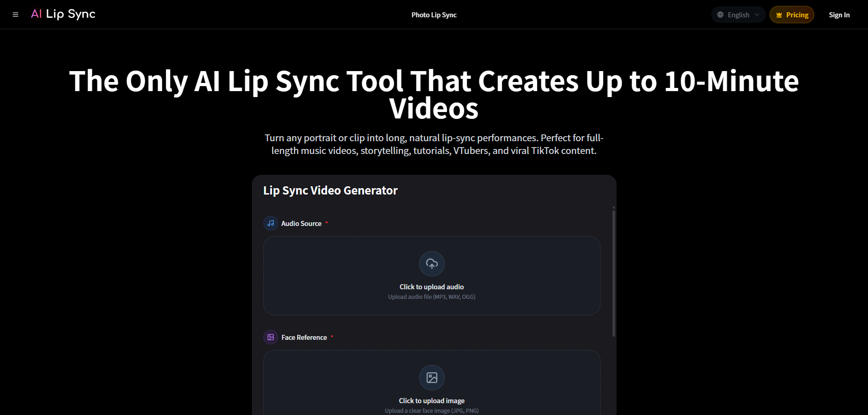Click 'Upload audio file (MP3, WAV, OGG)' hint

431,297
